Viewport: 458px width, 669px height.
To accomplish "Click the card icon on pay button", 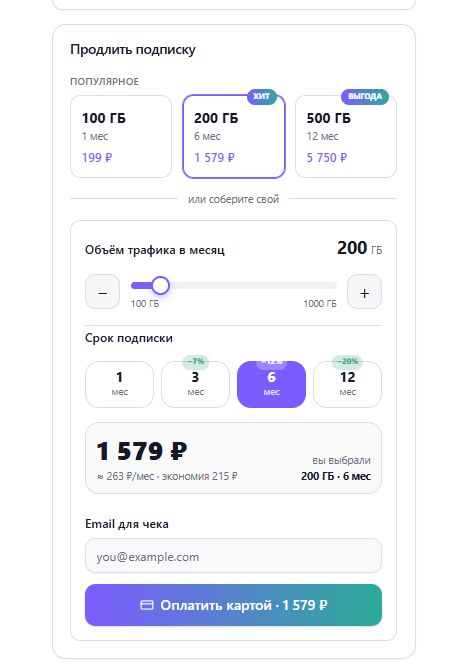I will [147, 605].
